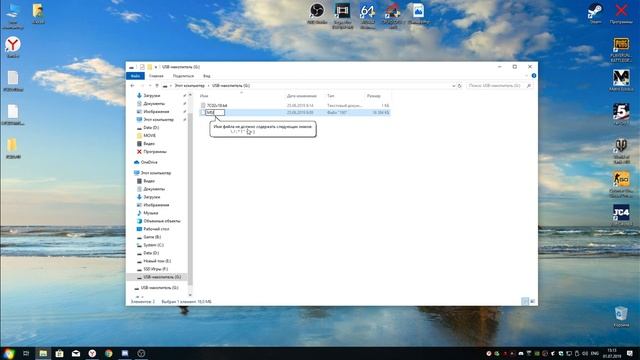Select the Metro Exodus desktop shortcut
640x360 pixels.
pos(621,80)
